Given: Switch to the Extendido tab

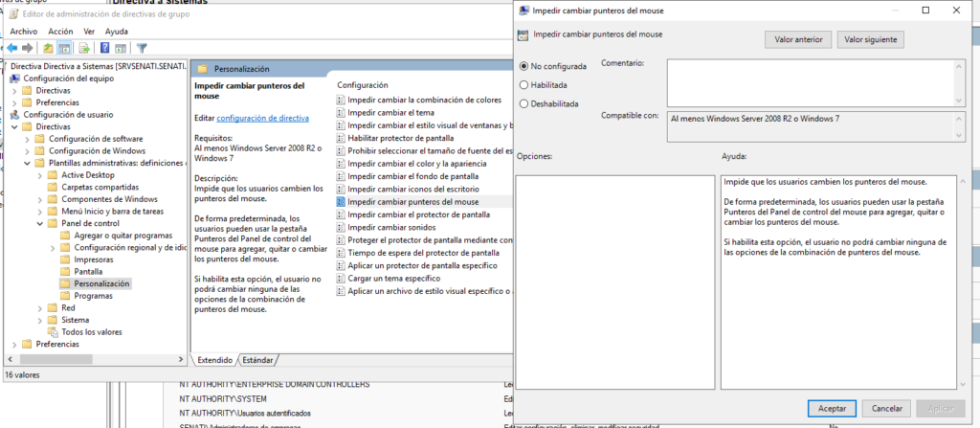Looking at the screenshot, I should click(215, 360).
